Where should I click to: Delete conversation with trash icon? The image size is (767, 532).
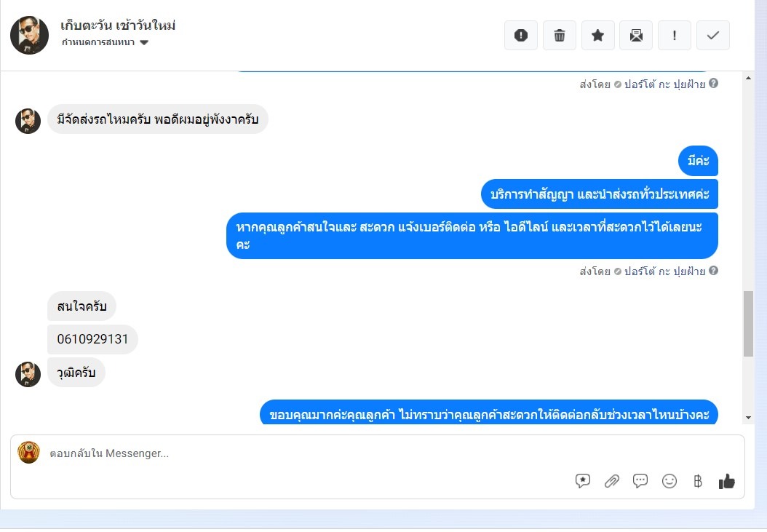559,35
